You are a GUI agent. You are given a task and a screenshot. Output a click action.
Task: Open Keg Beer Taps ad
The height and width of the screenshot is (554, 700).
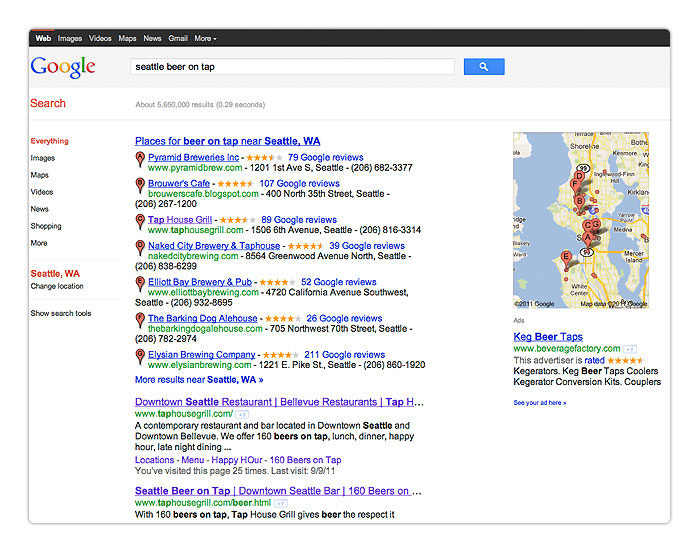(548, 337)
